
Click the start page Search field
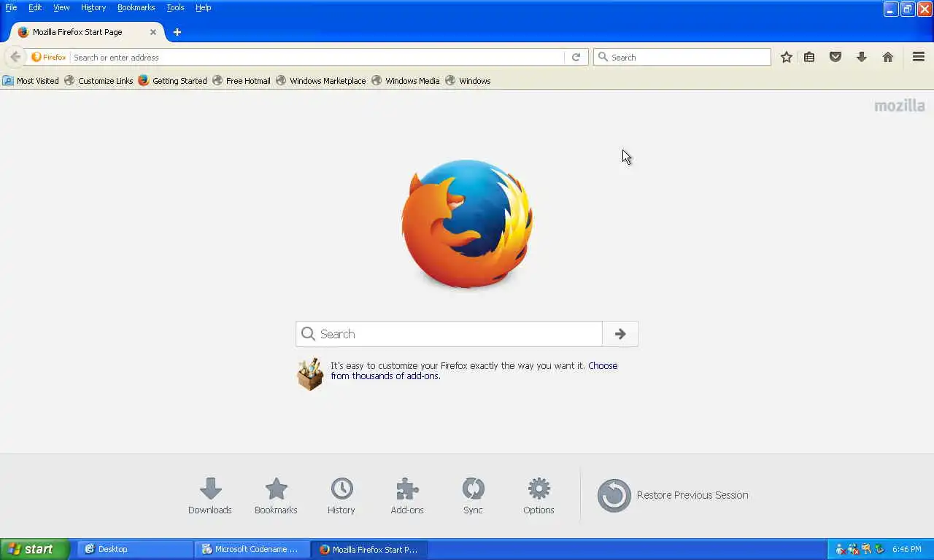[449, 334]
